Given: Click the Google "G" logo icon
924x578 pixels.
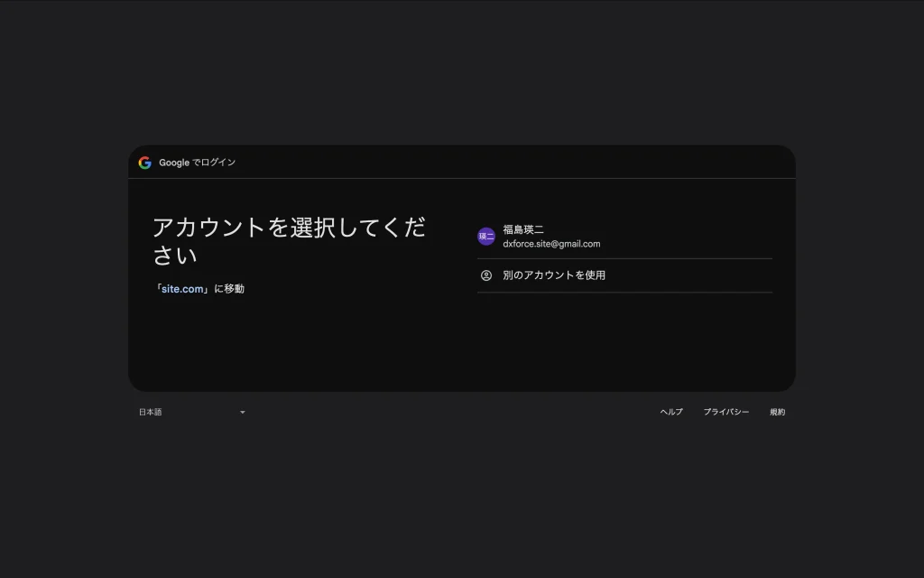Looking at the screenshot, I should coord(144,163).
